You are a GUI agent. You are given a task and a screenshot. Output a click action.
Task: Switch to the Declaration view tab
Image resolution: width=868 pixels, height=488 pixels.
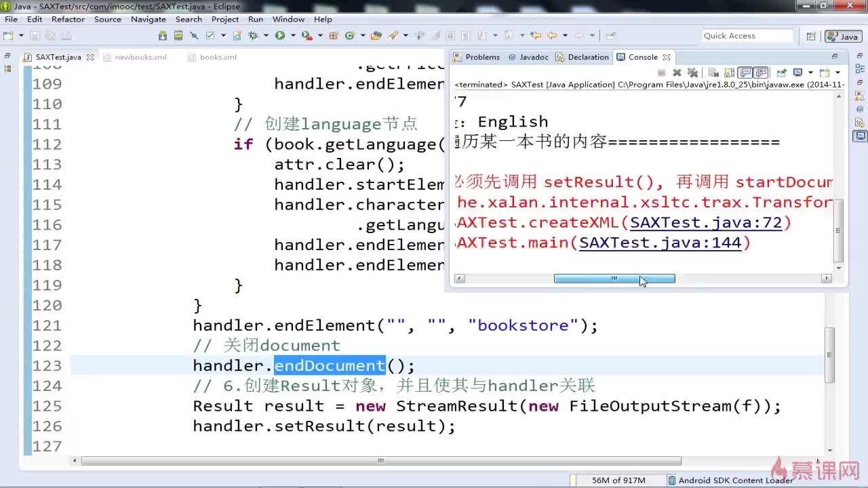(x=583, y=57)
